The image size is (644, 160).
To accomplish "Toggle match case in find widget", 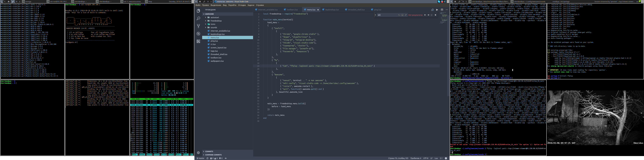I will 399,15.
